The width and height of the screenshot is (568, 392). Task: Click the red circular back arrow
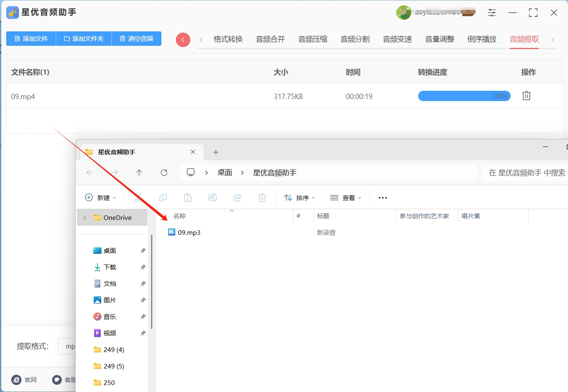pyautogui.click(x=183, y=40)
